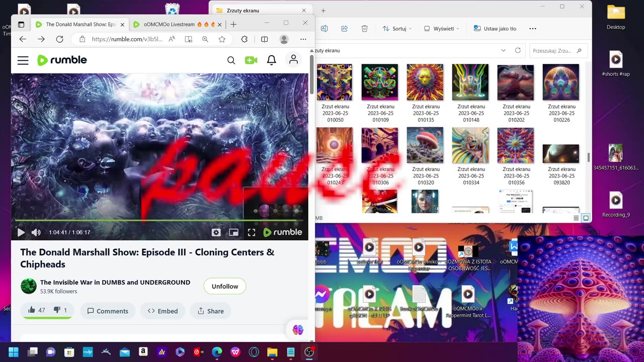The height and width of the screenshot is (362, 644).
Task: Select screenshot thumbnail 2023-06-25 010050
Action: coord(335,82)
